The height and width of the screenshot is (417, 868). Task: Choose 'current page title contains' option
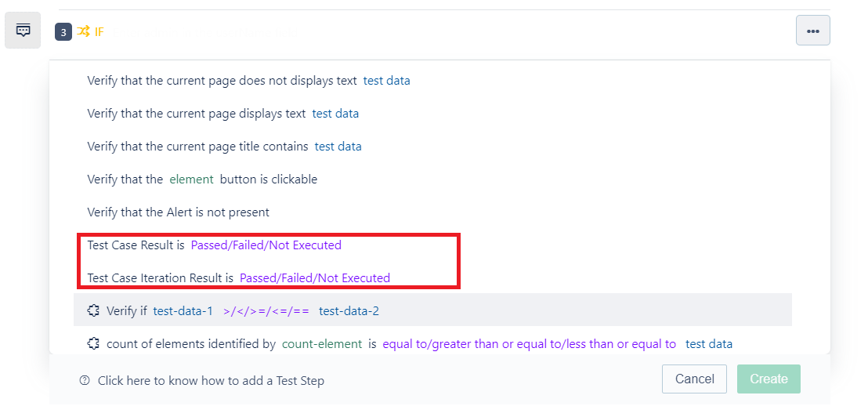point(224,147)
